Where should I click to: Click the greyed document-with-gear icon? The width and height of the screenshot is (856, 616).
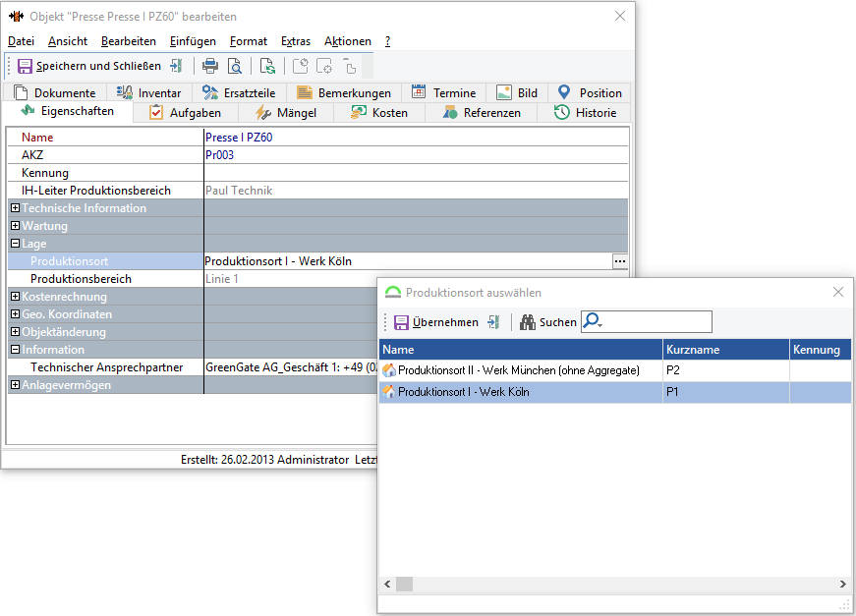[324, 66]
